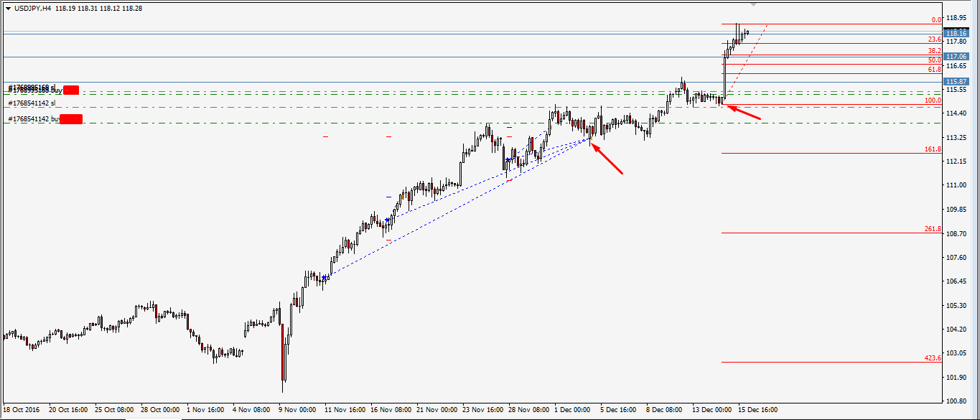
Task: Click the 11 Nov 16:00 time label
Action: (345, 410)
